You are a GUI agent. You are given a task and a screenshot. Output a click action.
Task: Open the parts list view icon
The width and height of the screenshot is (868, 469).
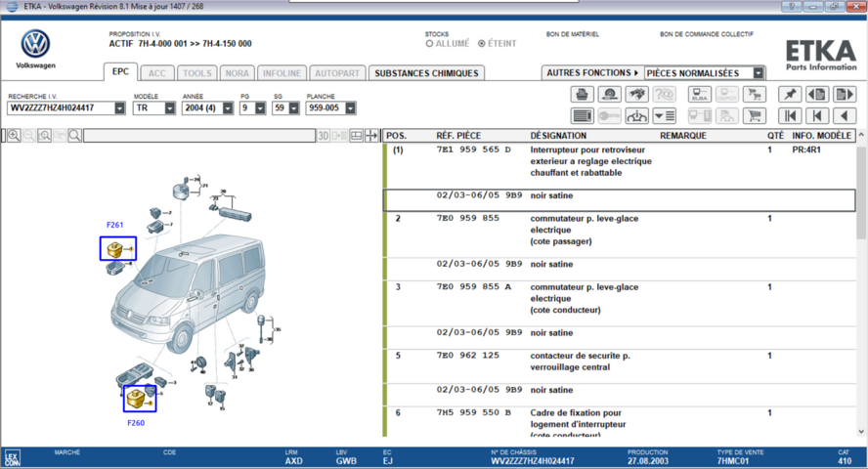(582, 115)
